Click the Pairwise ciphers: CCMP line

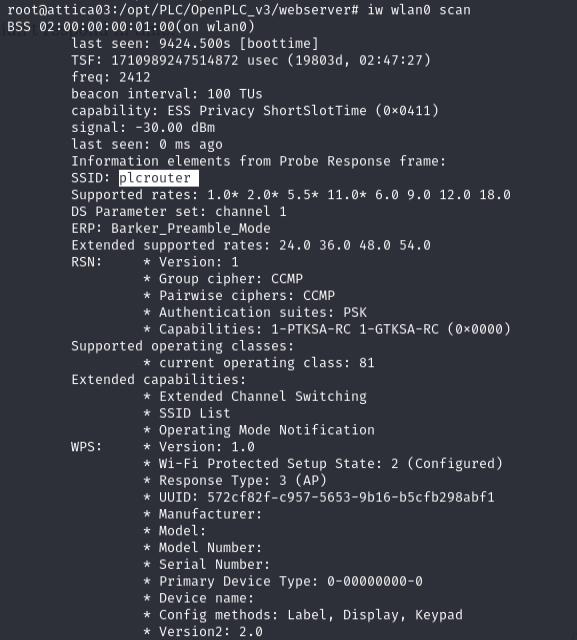point(239,296)
